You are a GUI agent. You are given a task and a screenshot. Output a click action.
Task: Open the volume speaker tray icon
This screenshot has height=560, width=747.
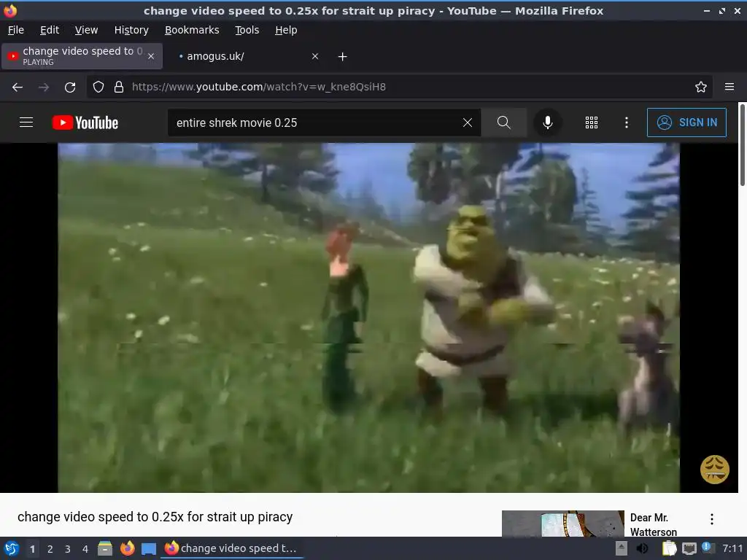tap(643, 548)
